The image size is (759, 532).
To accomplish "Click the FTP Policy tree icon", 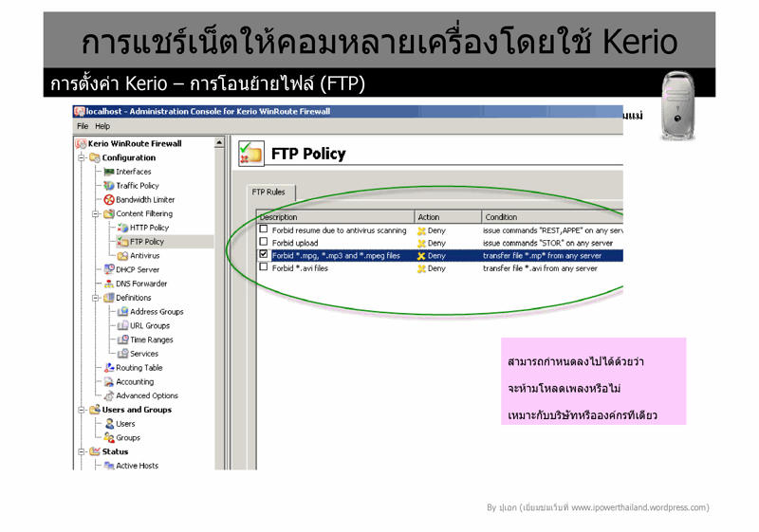I will tap(123, 242).
